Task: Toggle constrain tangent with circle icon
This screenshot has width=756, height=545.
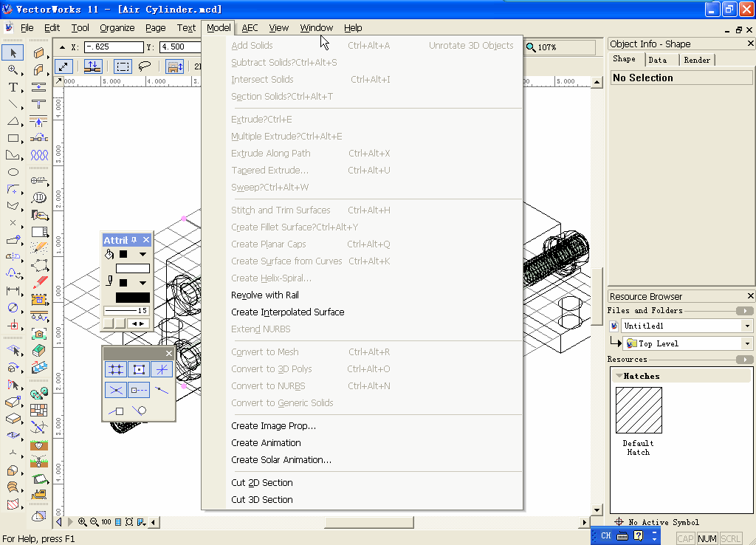Action: [139, 411]
